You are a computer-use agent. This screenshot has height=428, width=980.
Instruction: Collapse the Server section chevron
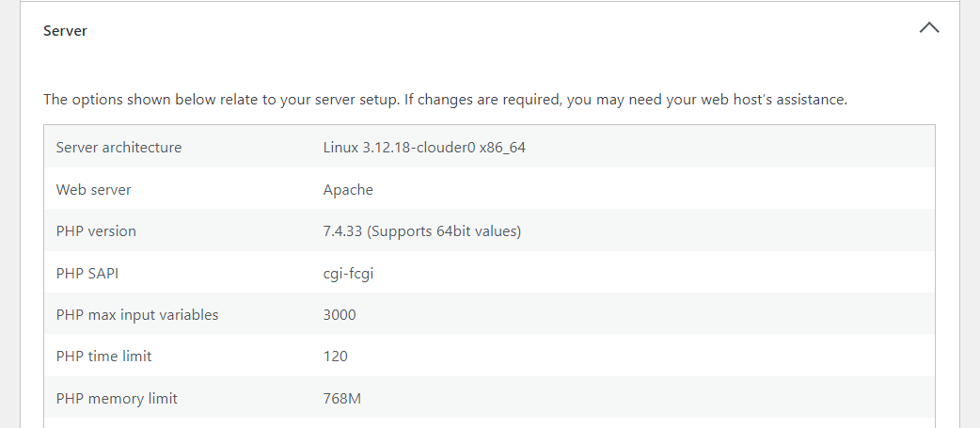(x=929, y=29)
